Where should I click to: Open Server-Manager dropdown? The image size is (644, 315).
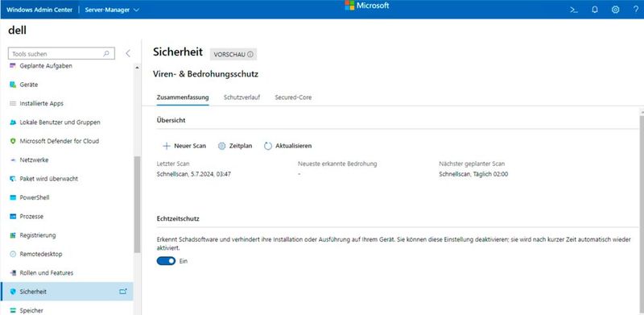[x=112, y=10]
